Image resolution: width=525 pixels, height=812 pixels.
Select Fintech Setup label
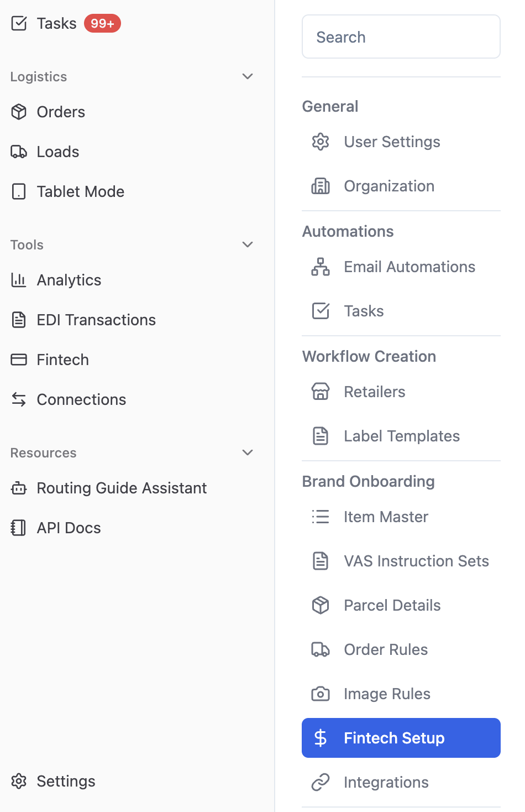(x=394, y=738)
